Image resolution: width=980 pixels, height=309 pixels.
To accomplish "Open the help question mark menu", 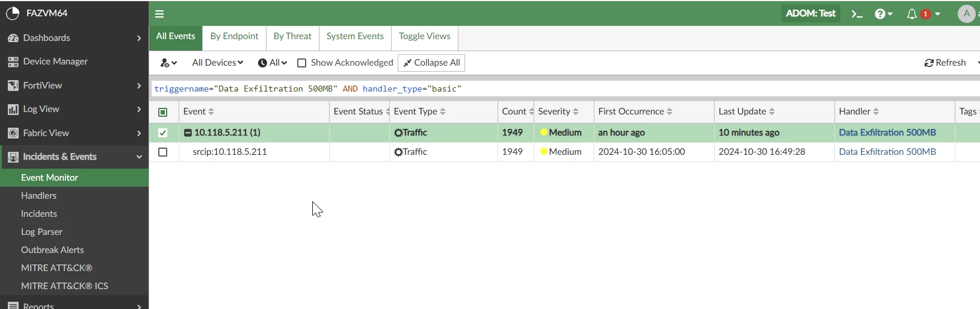I will [x=883, y=14].
